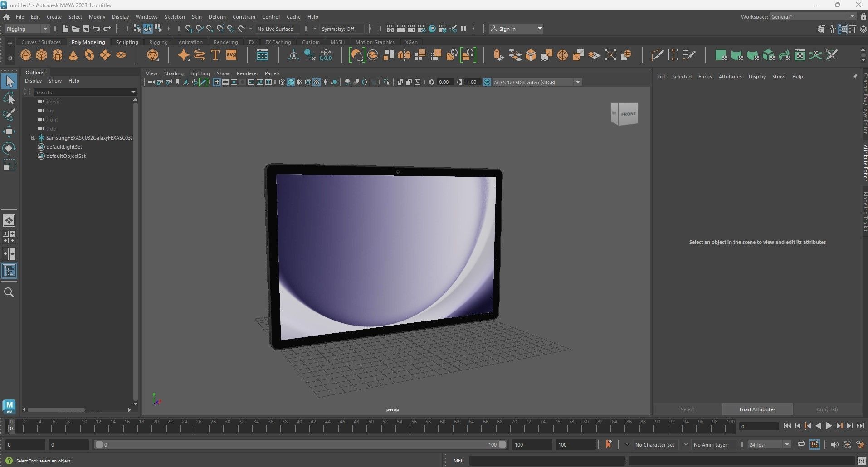Toggle the viewport grid display button
The height and width of the screenshot is (467, 868).
click(217, 82)
